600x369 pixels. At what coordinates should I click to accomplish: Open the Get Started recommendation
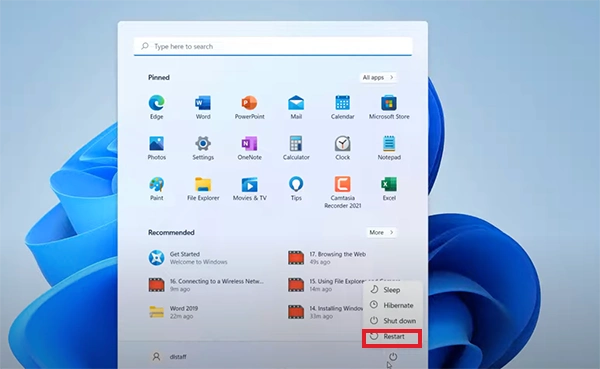tap(188, 258)
